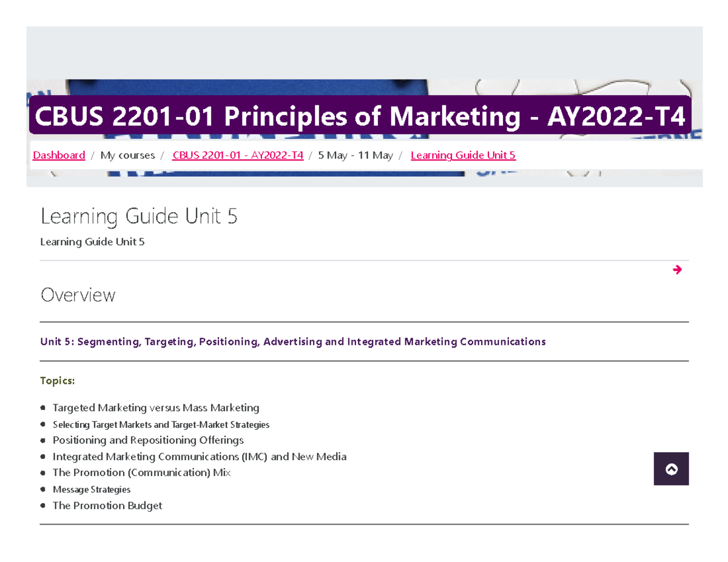Viewport: 728px width, 562px height.
Task: Open the CBUS 2201-01 - AY2022-T4 course link
Action: tap(237, 155)
